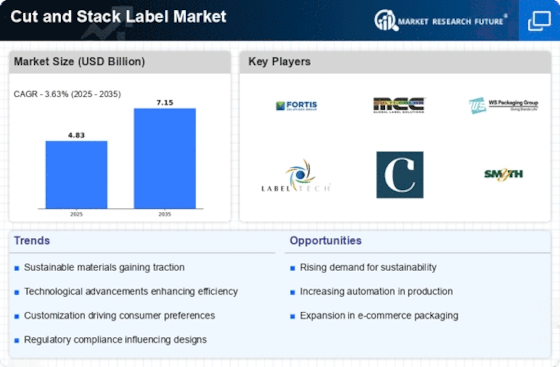Click 'Increasing automation in production'
Viewport: 560px width, 367px height.
click(376, 292)
